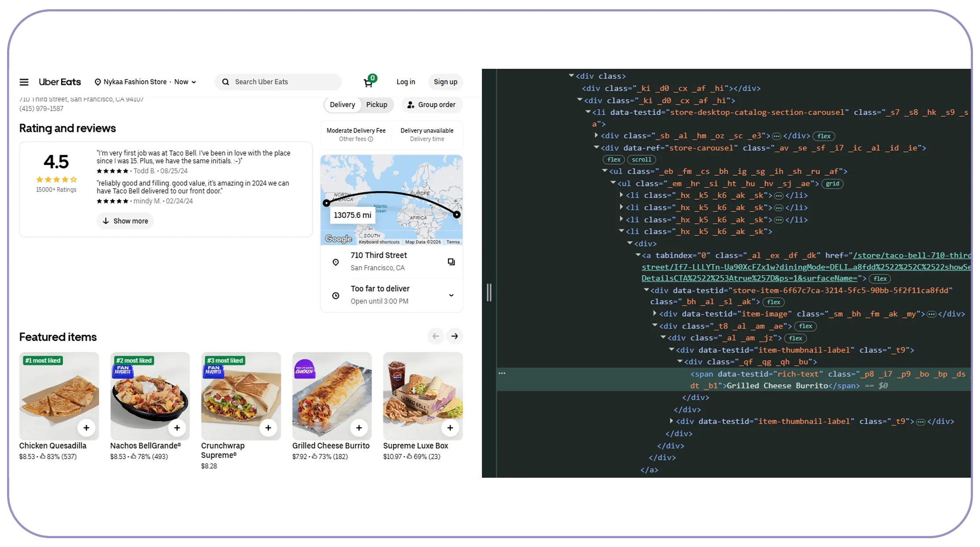Viewport: 980px width, 547px height.
Task: Add Supreme Luxe Box with its plus button
Action: (x=450, y=428)
